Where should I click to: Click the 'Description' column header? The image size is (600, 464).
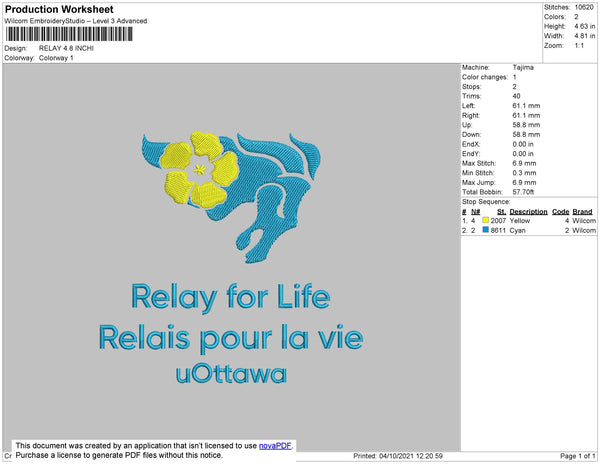click(x=528, y=212)
